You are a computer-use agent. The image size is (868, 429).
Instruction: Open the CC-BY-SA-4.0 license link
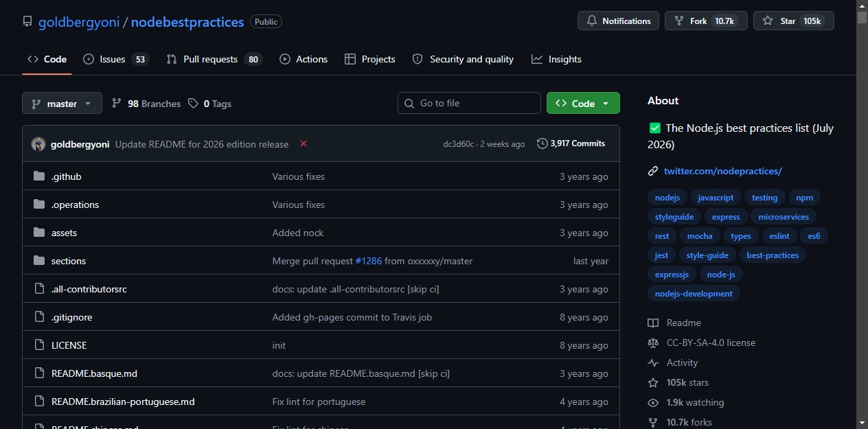(x=702, y=343)
